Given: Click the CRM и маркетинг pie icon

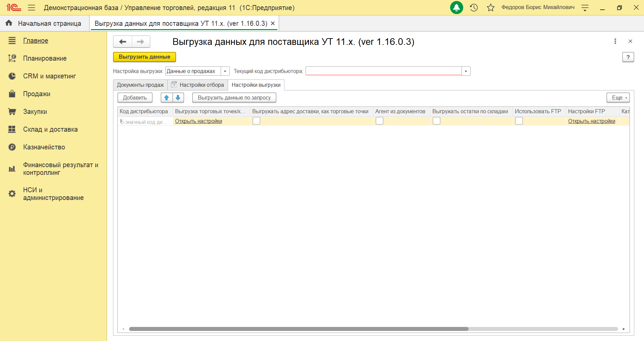Looking at the screenshot, I should 12,76.
